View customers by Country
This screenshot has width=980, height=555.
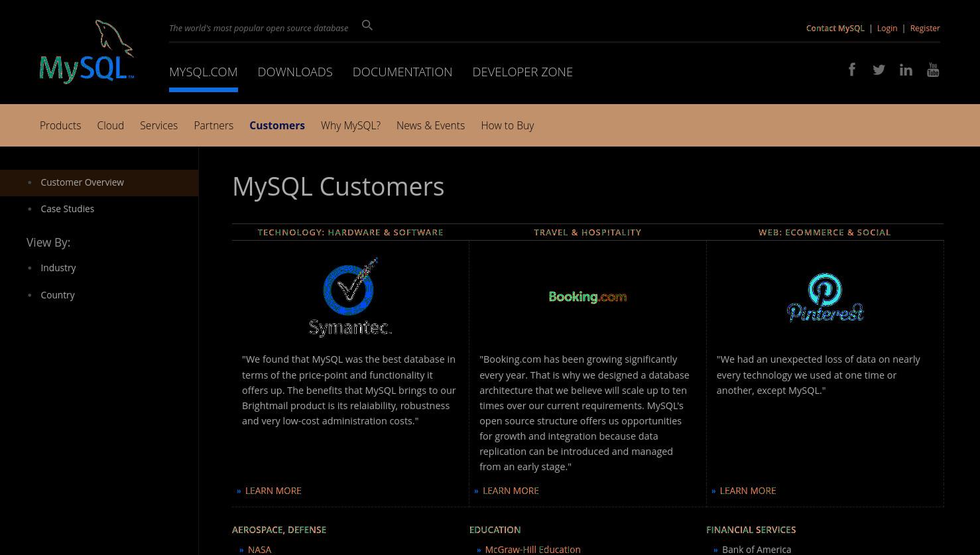(x=58, y=295)
